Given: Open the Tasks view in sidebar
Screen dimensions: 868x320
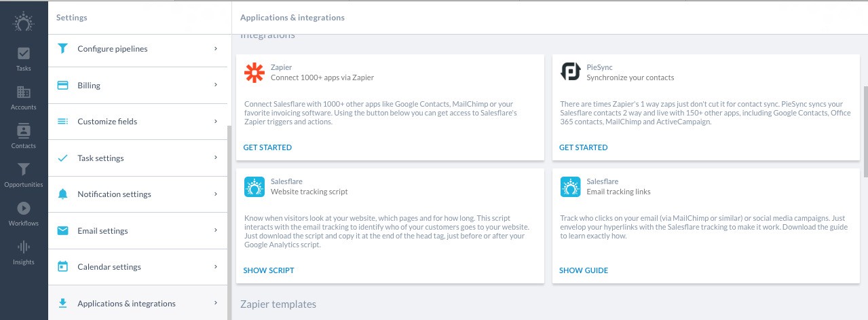Looking at the screenshot, I should 24,59.
